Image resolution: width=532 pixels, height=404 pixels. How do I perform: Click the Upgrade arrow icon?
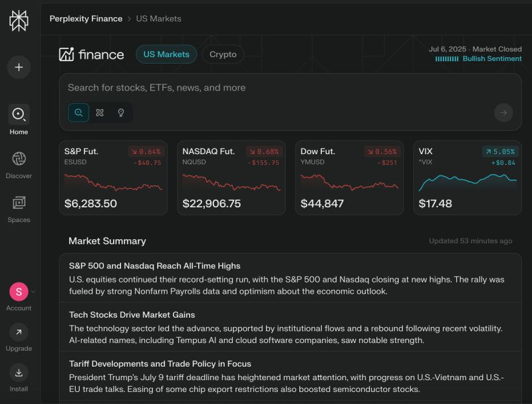[x=19, y=332]
